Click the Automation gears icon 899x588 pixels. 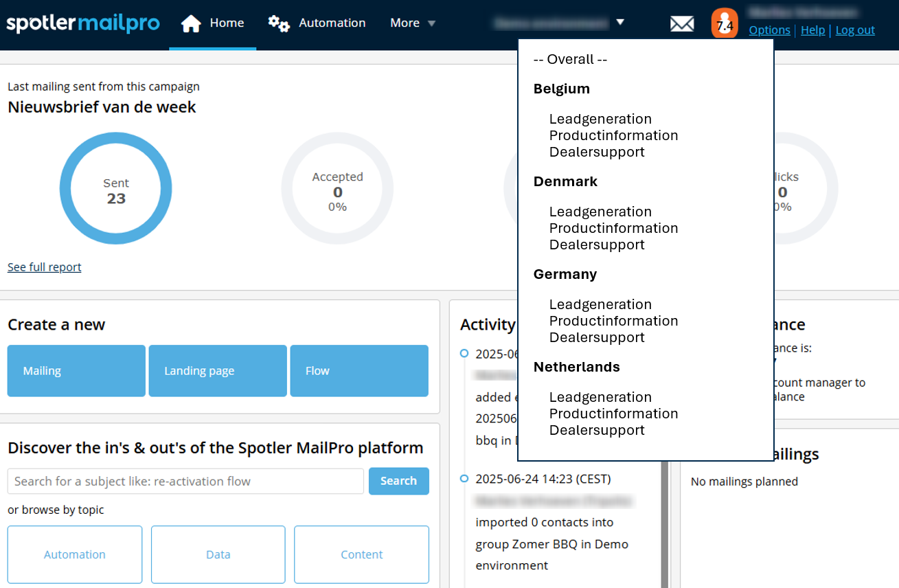pyautogui.click(x=278, y=23)
